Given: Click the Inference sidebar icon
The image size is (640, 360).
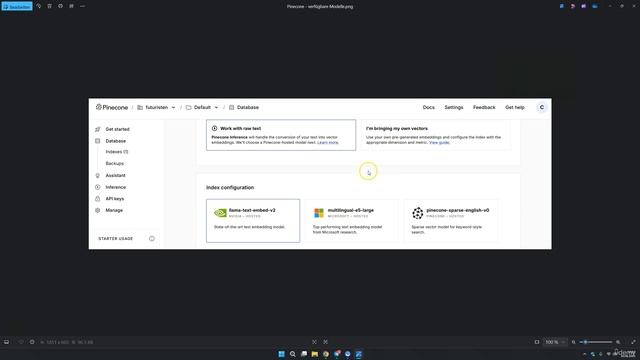Looking at the screenshot, I should tap(98, 187).
